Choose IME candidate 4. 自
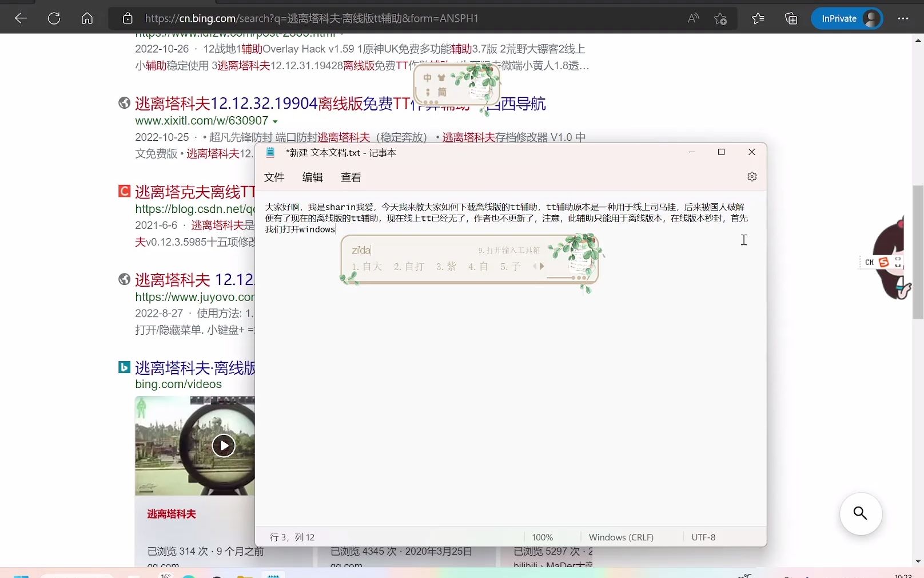 tap(478, 267)
